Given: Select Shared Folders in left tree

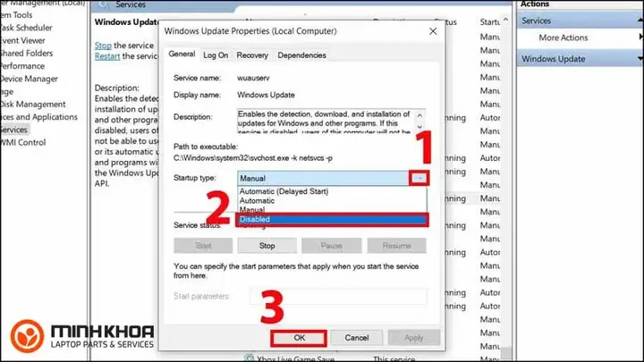Looking at the screenshot, I should (27, 54).
